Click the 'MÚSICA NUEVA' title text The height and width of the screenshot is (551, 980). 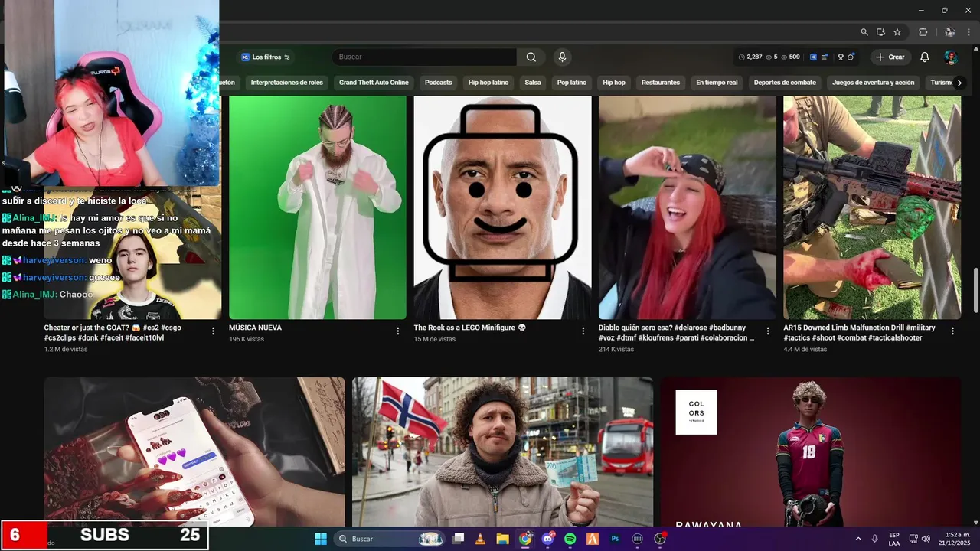255,328
